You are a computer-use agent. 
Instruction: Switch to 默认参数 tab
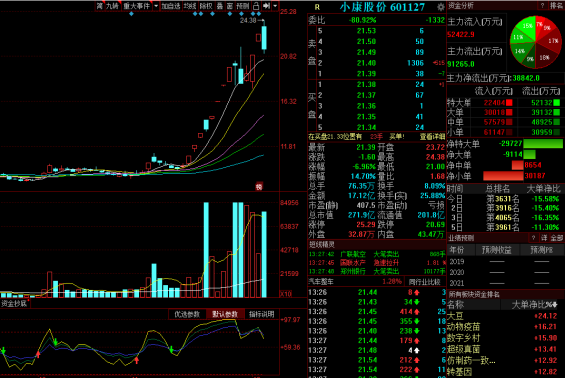coord(225,314)
